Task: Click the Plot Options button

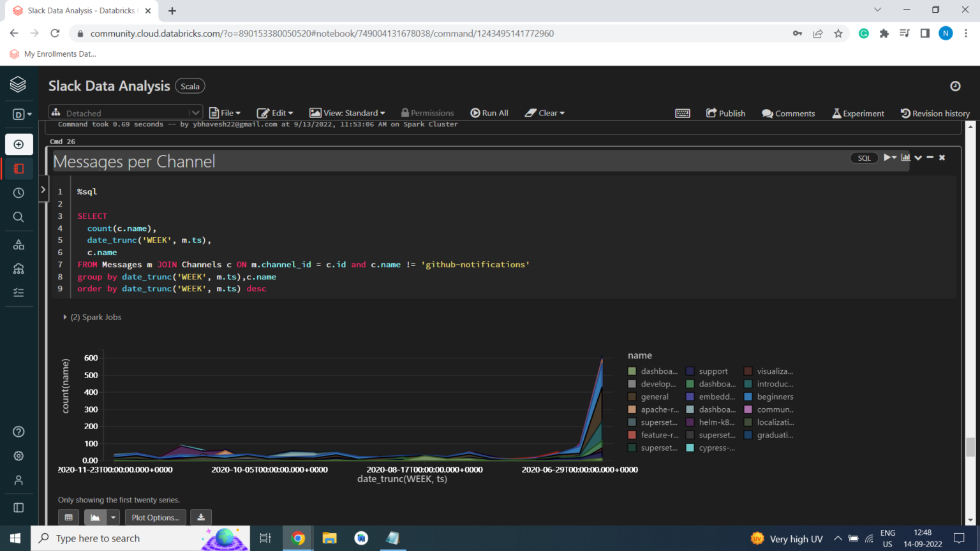Action: (155, 517)
